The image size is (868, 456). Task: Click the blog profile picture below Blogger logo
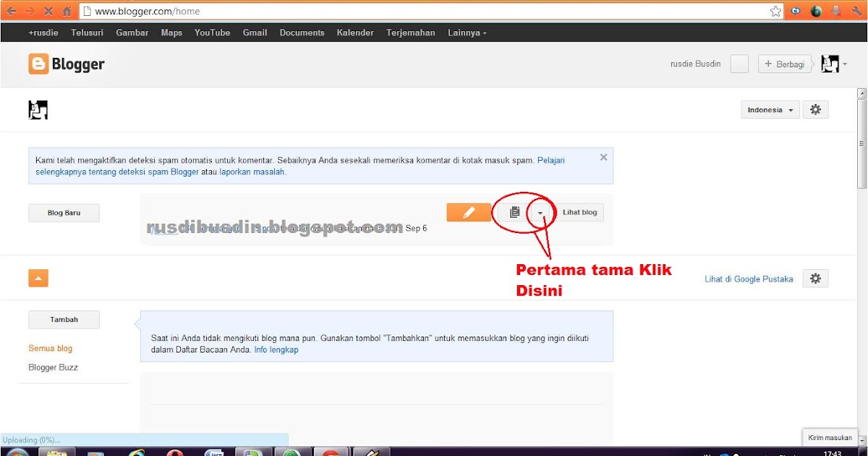tap(38, 109)
